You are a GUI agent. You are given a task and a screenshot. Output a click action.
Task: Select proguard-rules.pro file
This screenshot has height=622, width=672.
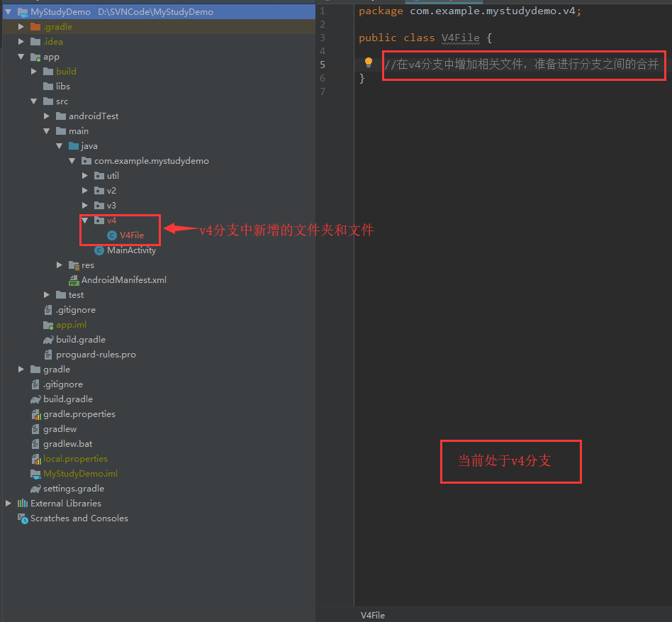click(96, 355)
